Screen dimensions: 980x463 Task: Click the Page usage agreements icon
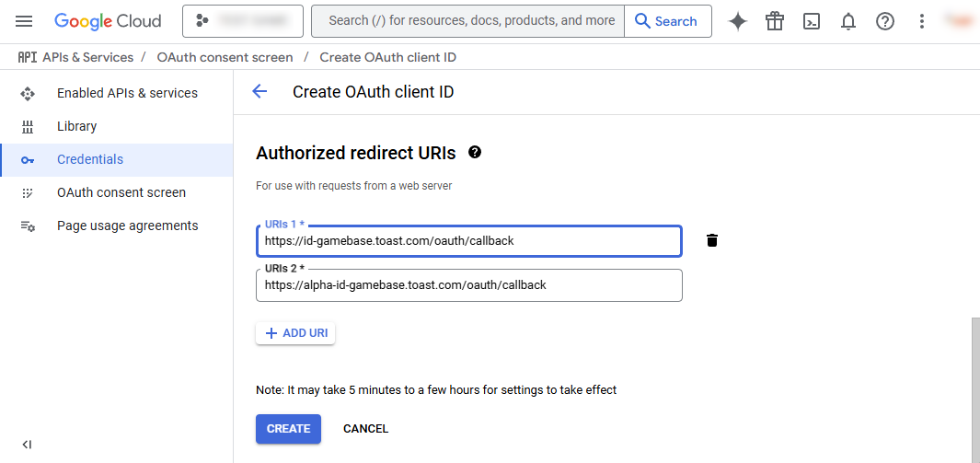28,226
